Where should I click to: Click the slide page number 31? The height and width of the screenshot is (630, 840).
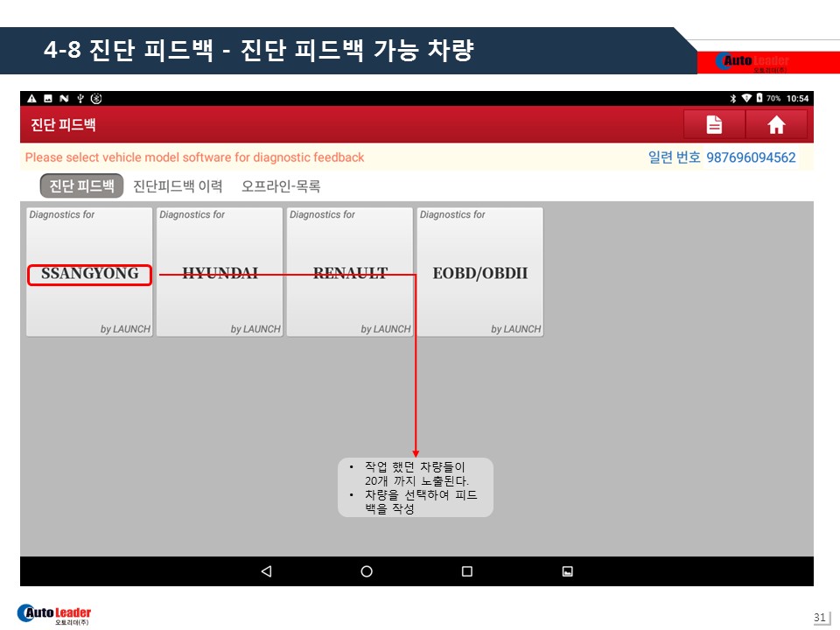point(820,617)
